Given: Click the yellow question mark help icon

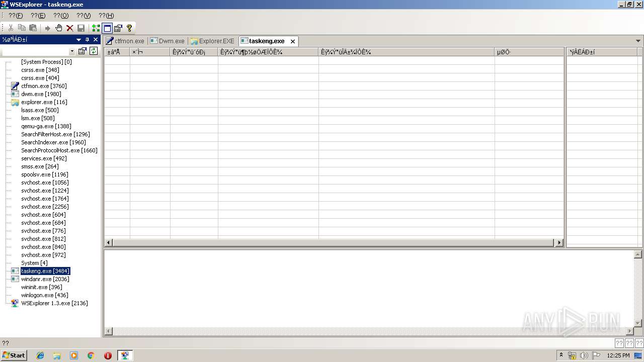Looking at the screenshot, I should tap(129, 28).
